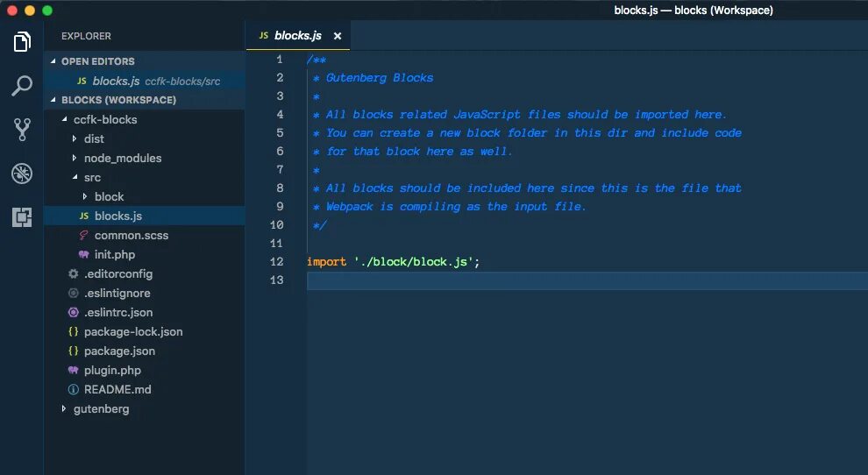This screenshot has width=868, height=475.
Task: Click the ccfk-blocks/src path label
Action: click(182, 82)
